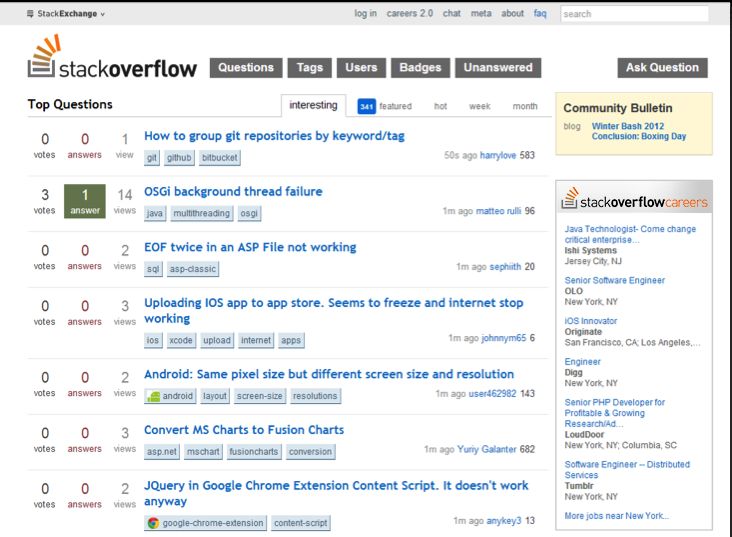
Task: Open Senior PHP Developer job listing
Action: [614, 413]
